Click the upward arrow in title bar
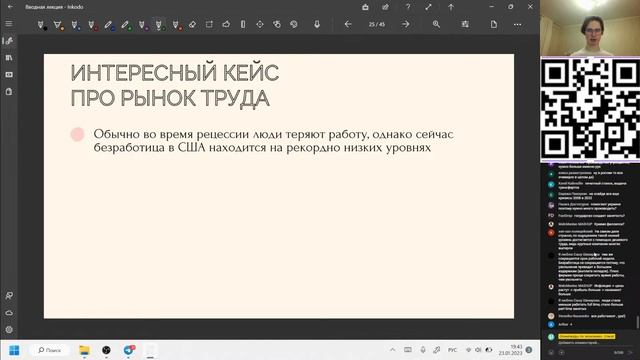Screen dimensions: 640x360 click(x=451, y=7)
